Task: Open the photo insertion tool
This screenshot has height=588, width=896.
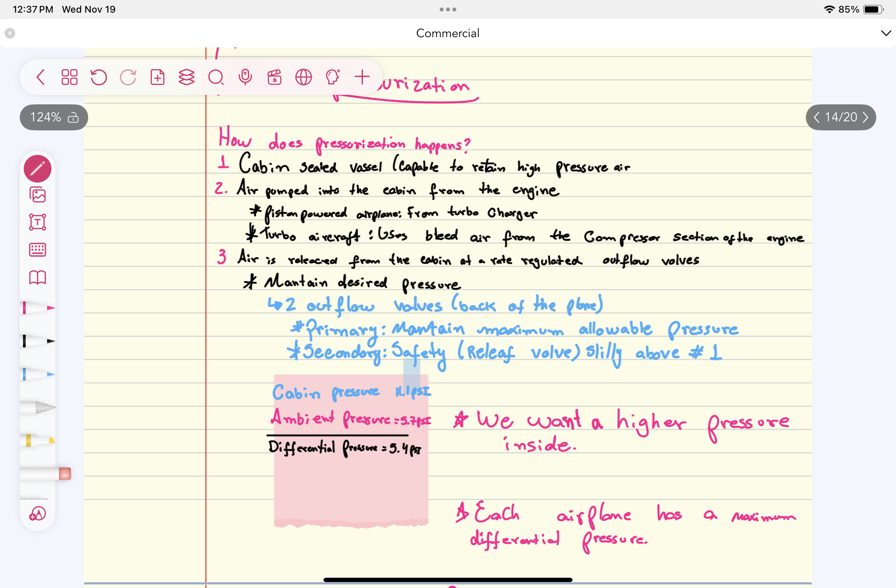Action: pyautogui.click(x=38, y=195)
